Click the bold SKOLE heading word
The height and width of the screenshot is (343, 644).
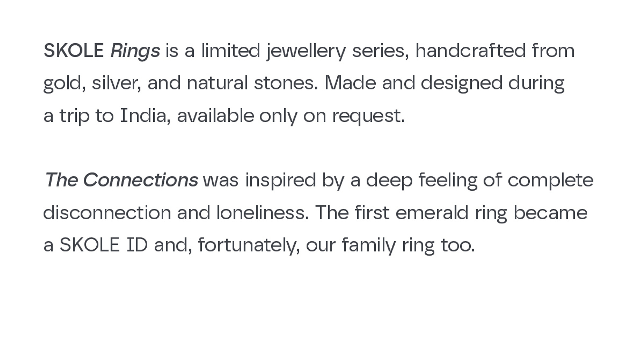point(73,51)
